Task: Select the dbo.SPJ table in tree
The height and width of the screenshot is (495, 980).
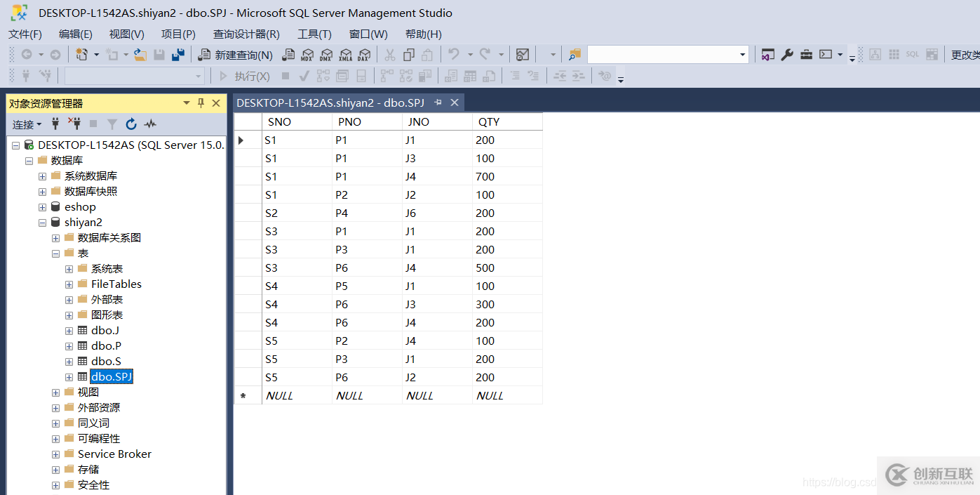Action: (x=112, y=376)
